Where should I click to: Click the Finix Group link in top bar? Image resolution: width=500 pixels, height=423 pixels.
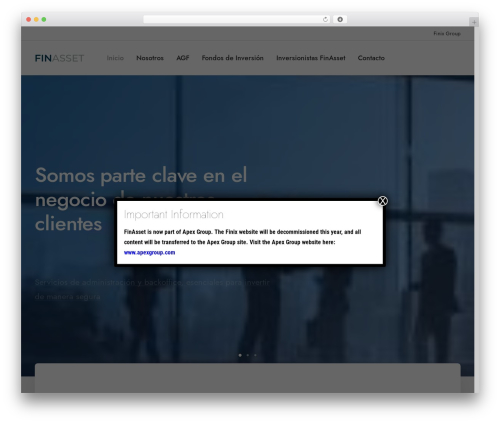pyautogui.click(x=447, y=33)
